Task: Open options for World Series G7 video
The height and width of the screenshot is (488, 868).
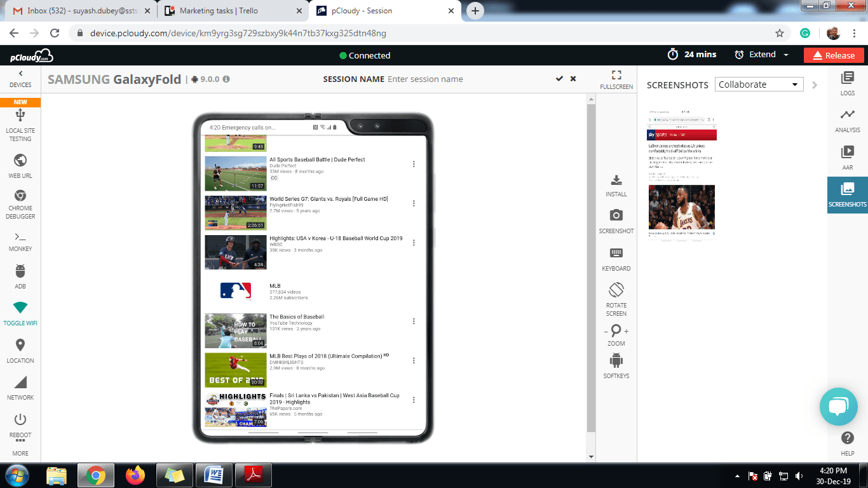Action: 414,203
